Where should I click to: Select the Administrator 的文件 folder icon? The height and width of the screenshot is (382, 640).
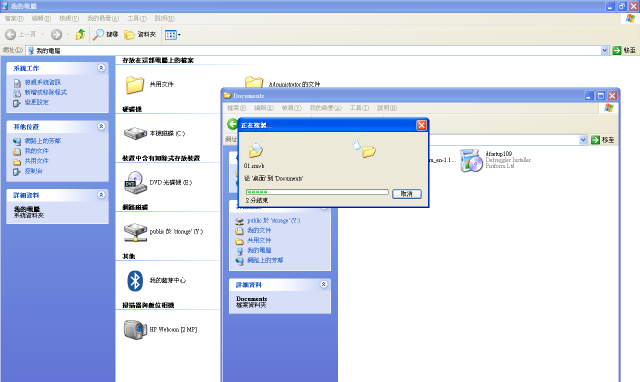254,82
